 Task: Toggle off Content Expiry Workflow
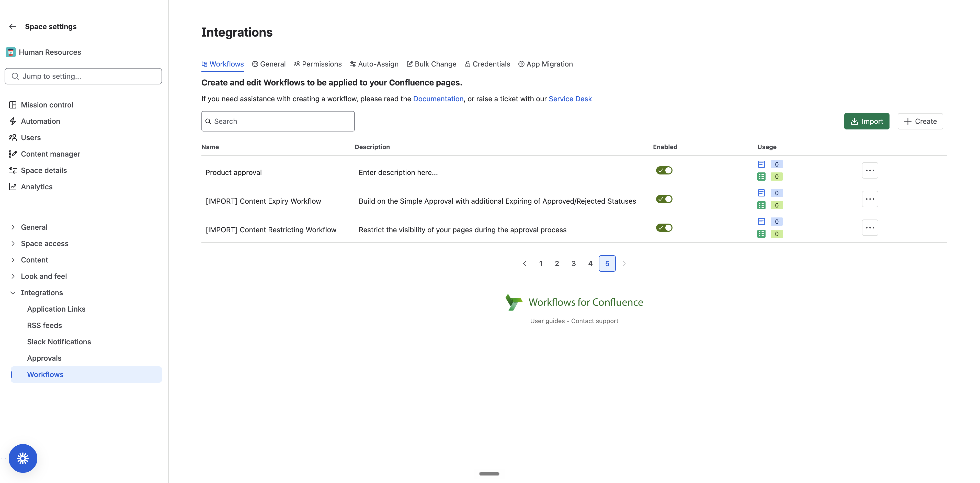[664, 199]
